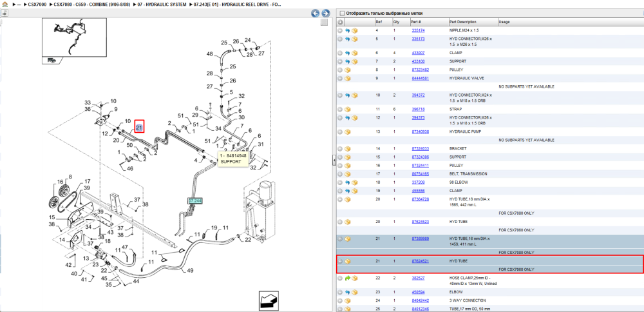Open part number link 87624521
This screenshot has height=312, width=644.
[x=420, y=261]
